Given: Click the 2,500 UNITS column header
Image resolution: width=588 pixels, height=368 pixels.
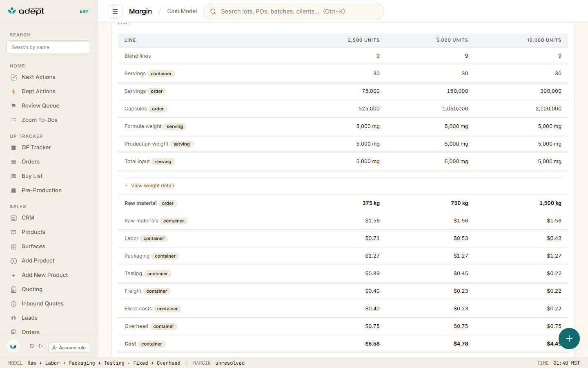Looking at the screenshot, I should pyautogui.click(x=364, y=40).
